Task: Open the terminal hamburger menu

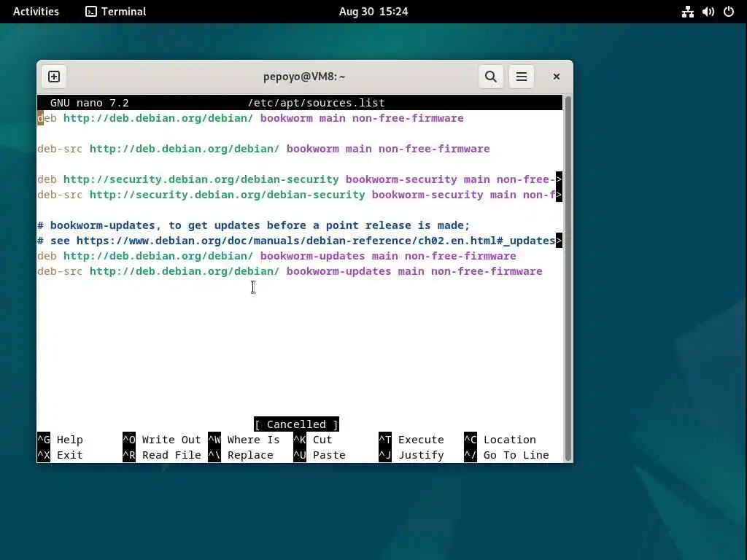Action: (521, 77)
